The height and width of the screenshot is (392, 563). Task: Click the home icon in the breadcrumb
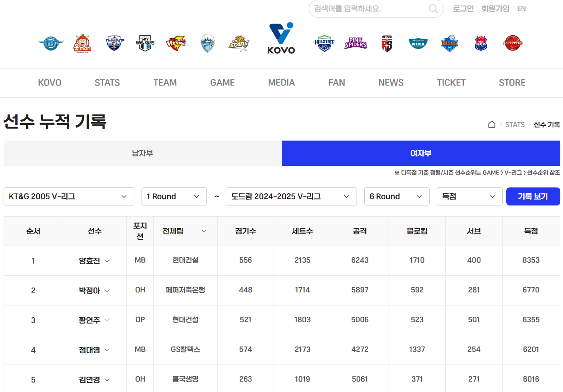click(492, 124)
